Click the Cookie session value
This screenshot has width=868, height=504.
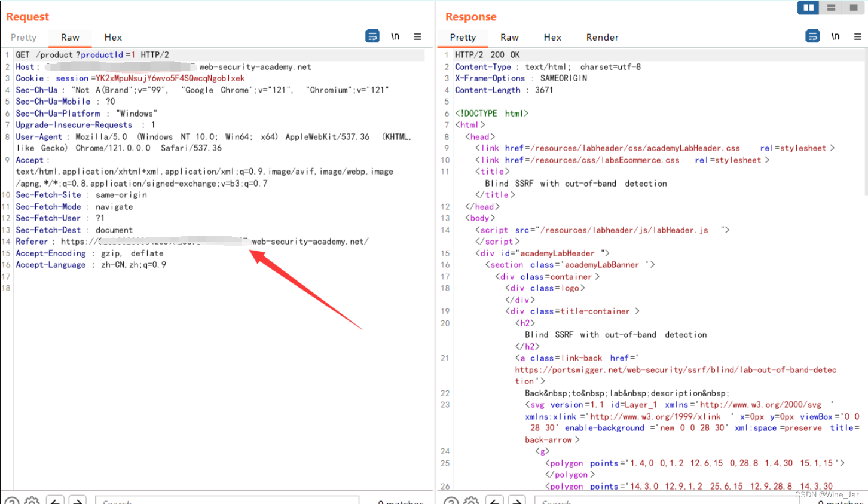click(x=170, y=78)
